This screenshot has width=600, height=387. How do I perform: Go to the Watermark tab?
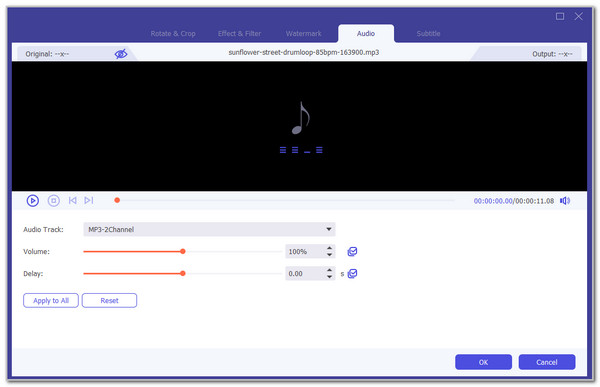303,34
